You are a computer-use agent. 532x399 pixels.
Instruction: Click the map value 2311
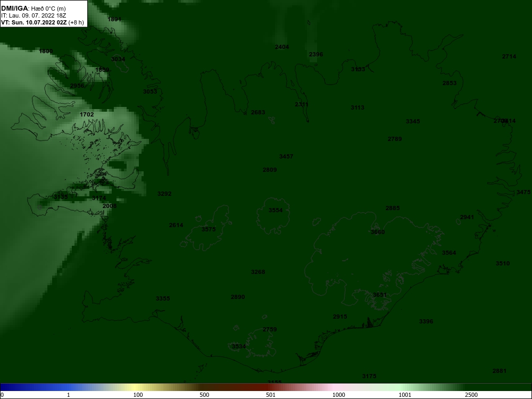[x=302, y=104]
